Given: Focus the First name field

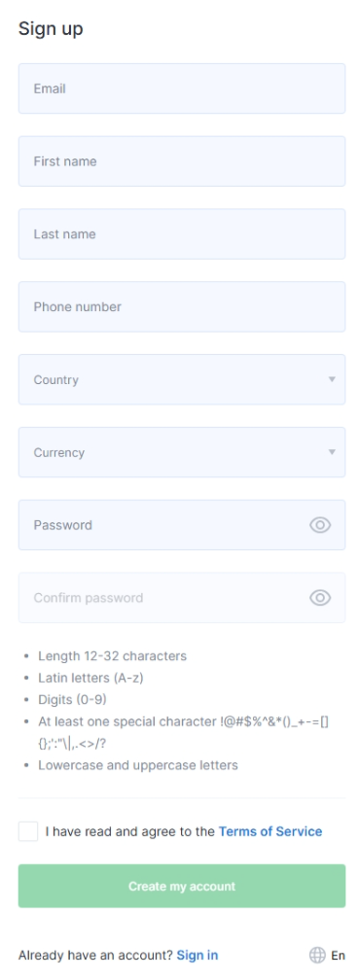Looking at the screenshot, I should pos(181,161).
